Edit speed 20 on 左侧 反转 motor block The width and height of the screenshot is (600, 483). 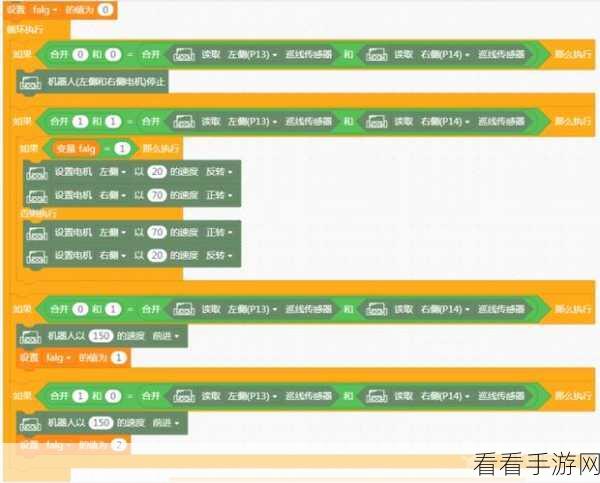[x=157, y=172]
